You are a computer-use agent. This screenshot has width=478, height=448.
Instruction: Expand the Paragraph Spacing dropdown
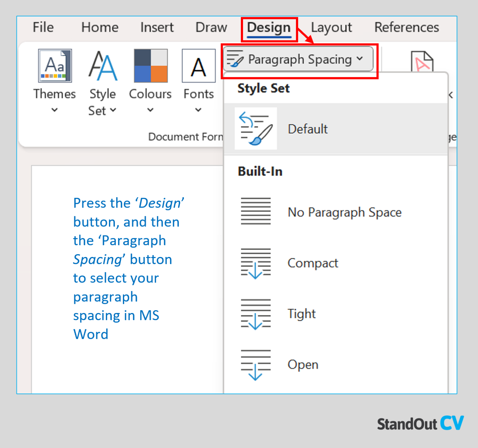[360, 58]
